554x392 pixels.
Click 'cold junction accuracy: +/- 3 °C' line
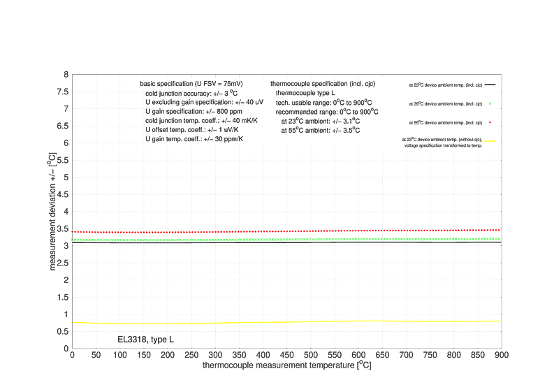tap(191, 94)
